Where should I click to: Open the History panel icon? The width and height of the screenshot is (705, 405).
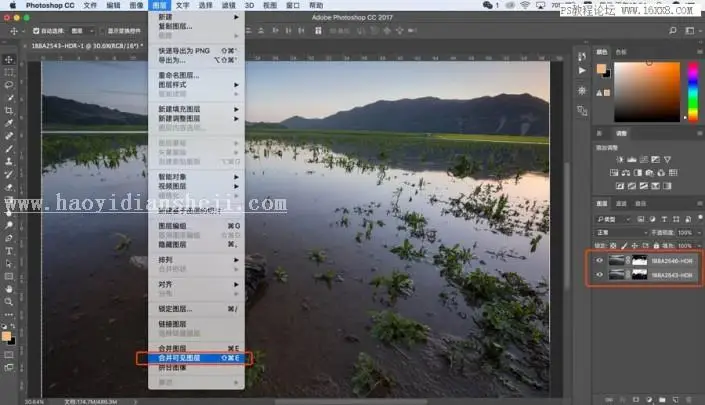click(582, 56)
